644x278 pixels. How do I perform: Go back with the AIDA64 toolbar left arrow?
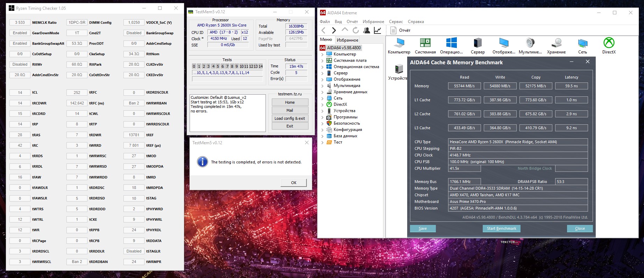[x=324, y=30]
